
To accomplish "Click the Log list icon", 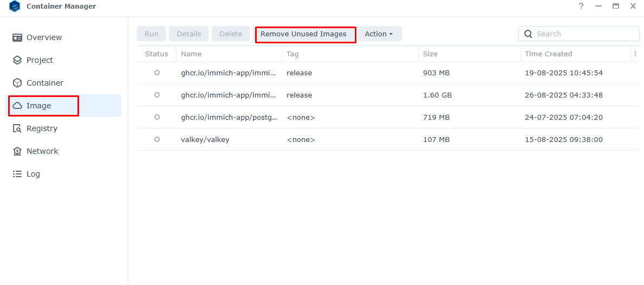I will point(17,174).
